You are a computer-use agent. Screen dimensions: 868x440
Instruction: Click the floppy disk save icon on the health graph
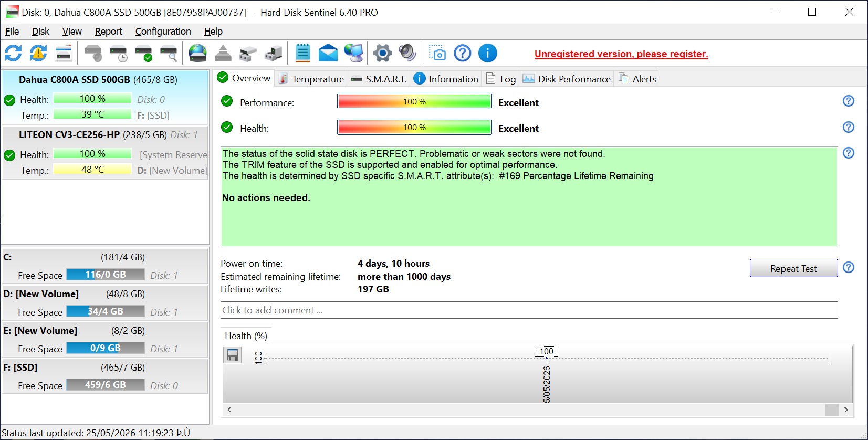(x=233, y=355)
